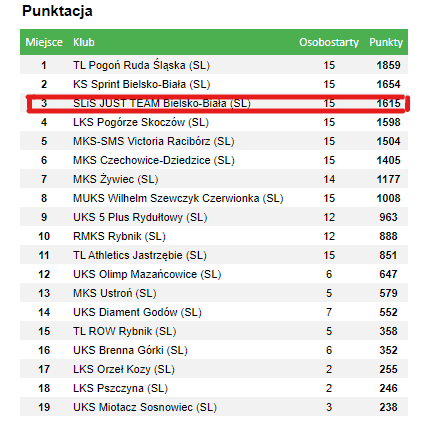Select MKS-SMS Victoria Racibórz club

pyautogui.click(x=154, y=141)
